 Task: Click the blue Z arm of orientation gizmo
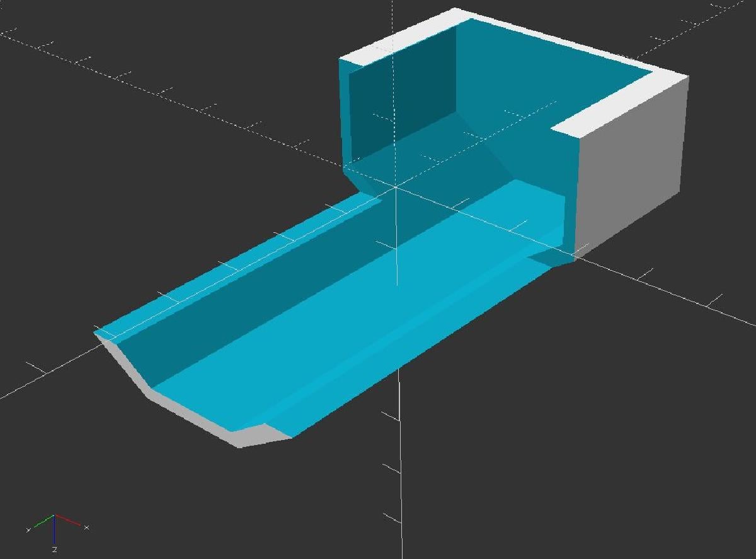[55, 529]
